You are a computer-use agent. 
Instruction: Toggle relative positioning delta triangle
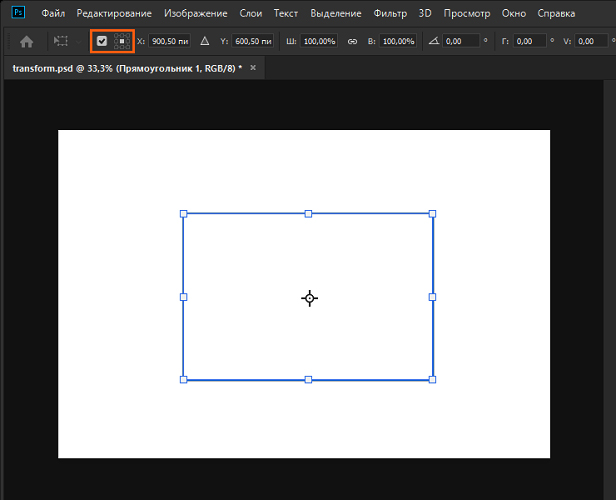pos(204,41)
